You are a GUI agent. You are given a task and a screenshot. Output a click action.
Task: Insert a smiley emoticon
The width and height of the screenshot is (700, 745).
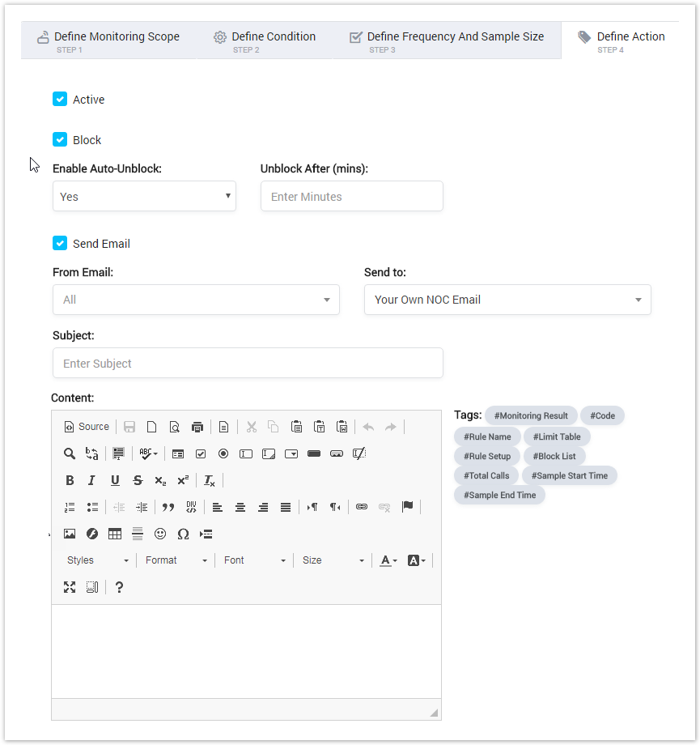click(160, 534)
